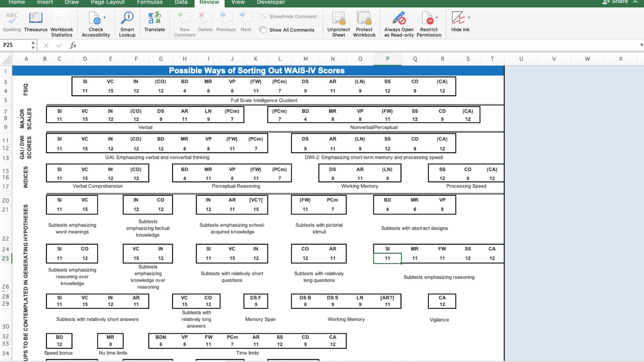Select the 'Verbal Comprehension' label

click(97, 186)
